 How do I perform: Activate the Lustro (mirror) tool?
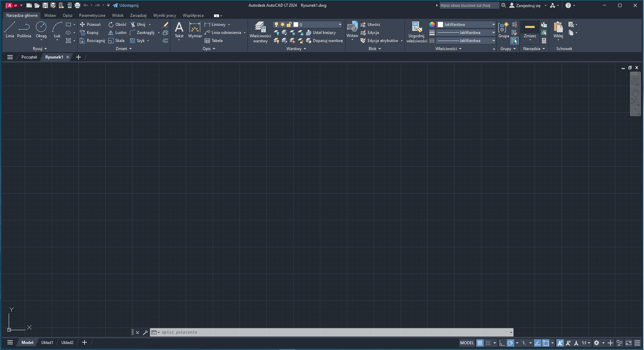tap(117, 33)
